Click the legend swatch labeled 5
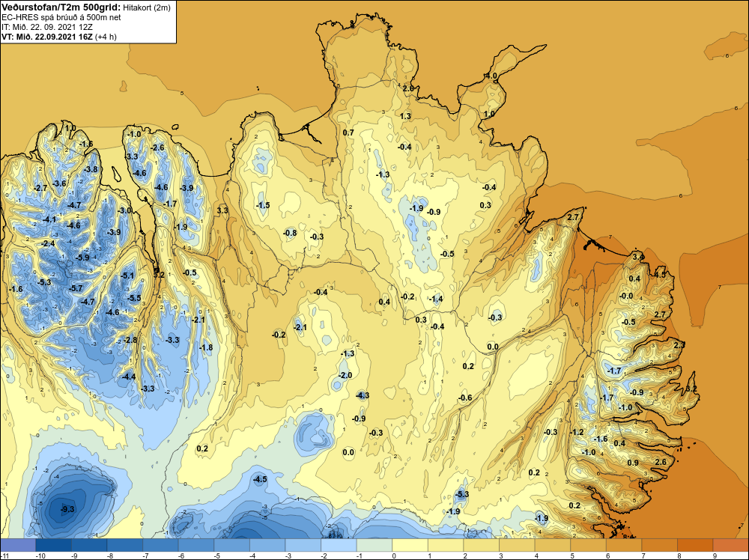The height and width of the screenshot is (560, 749). point(589,545)
